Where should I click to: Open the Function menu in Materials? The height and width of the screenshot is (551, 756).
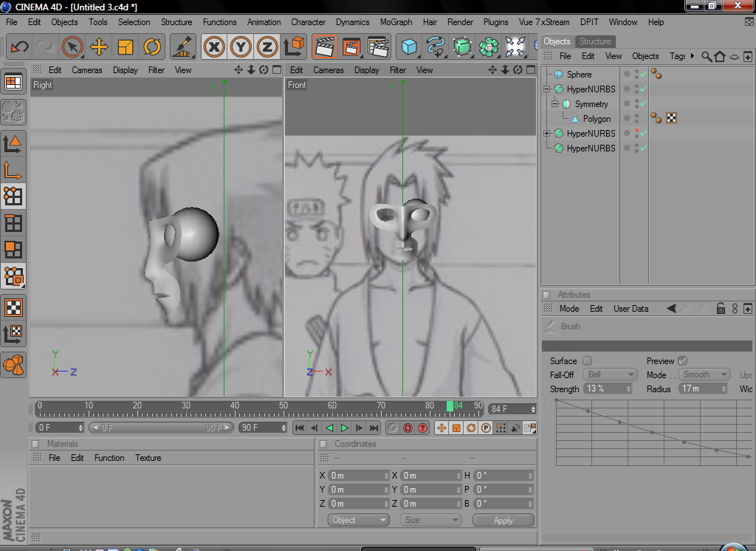109,458
